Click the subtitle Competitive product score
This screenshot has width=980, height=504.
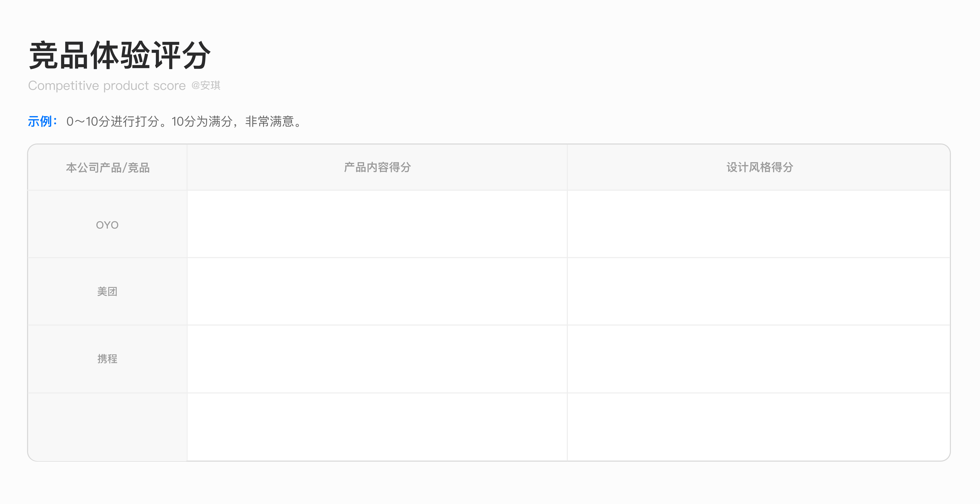(x=107, y=86)
